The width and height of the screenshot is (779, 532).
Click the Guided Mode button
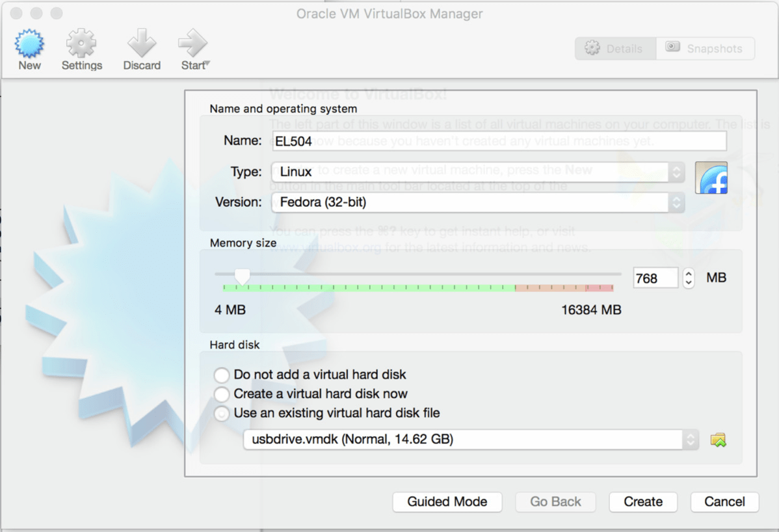[x=447, y=501]
